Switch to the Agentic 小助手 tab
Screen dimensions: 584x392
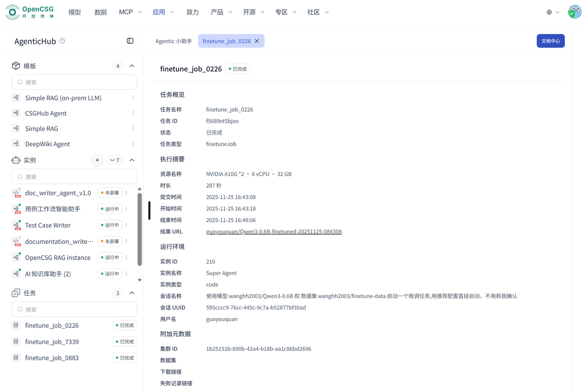(173, 41)
